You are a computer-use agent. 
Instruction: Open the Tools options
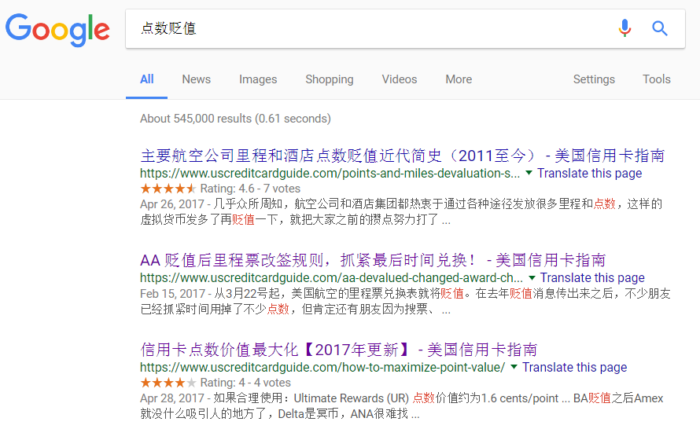click(656, 79)
